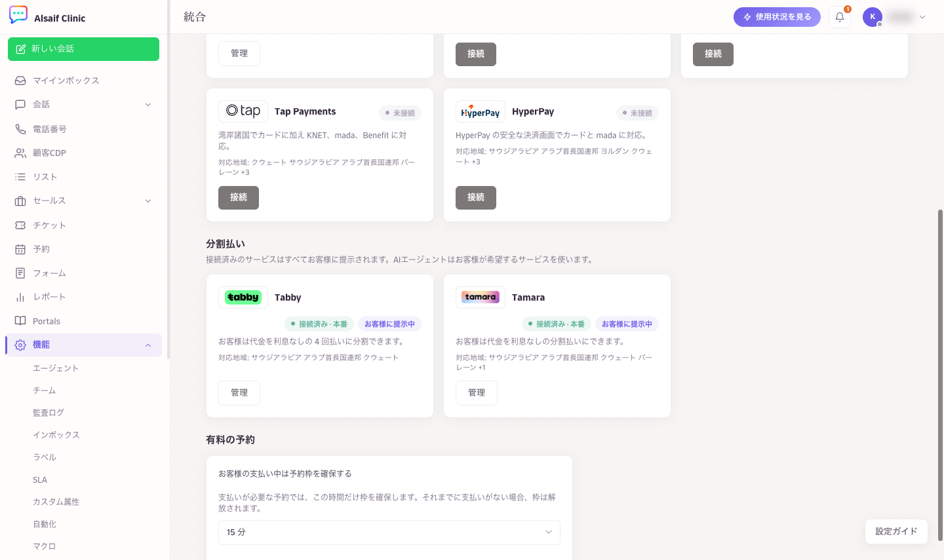
Task: Collapse the 機能 section chevron
Action: pos(148,345)
